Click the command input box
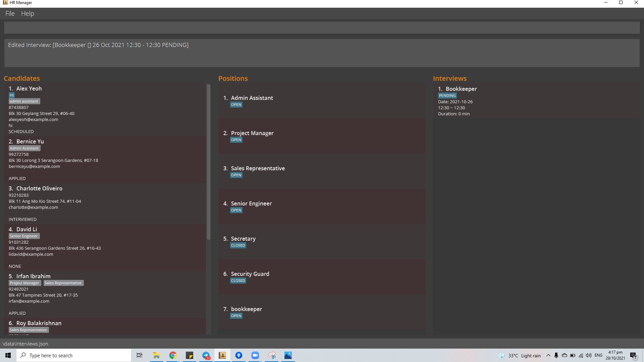644x362 pixels. (321, 28)
